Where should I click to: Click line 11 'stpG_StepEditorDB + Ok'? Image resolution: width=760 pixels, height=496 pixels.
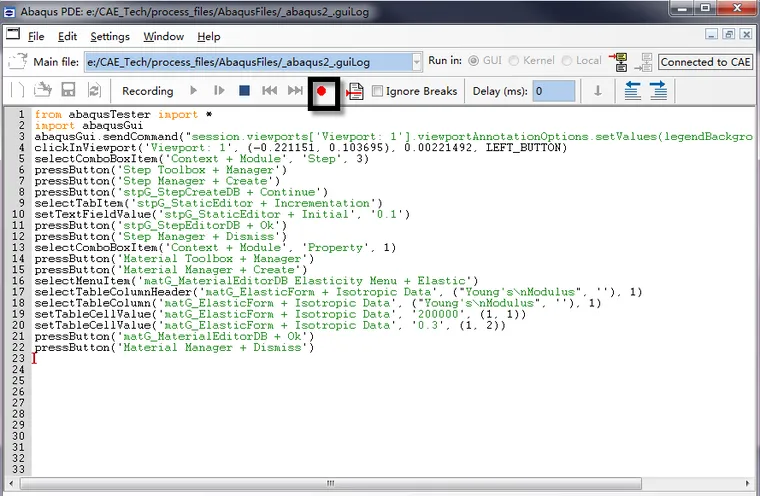coord(160,226)
